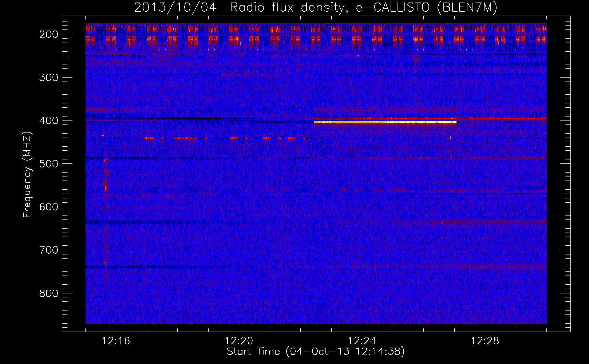Click the bright white emission band near 400 MHz

(385, 122)
